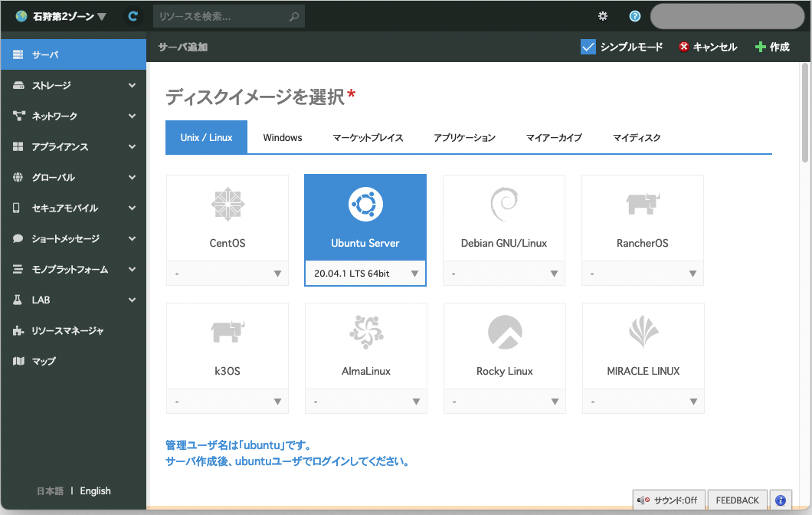Select the AlmaLinux logo icon
This screenshot has width=812, height=515.
(366, 332)
